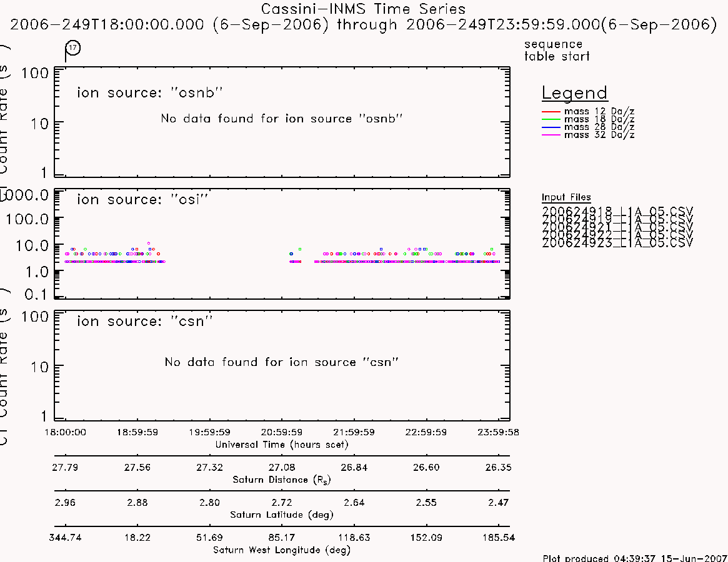Click the 200624918_L1A_05.CSV file entry
This screenshot has height=562, width=728.
coord(617,211)
